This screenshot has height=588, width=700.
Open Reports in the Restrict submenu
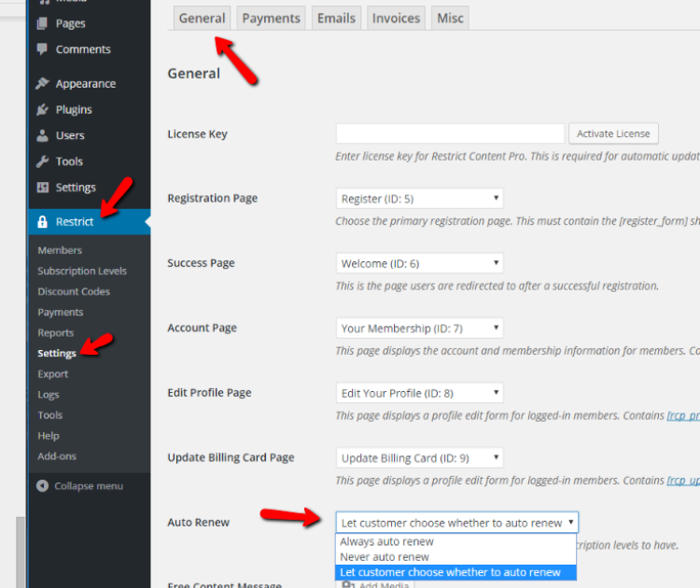pyautogui.click(x=56, y=332)
